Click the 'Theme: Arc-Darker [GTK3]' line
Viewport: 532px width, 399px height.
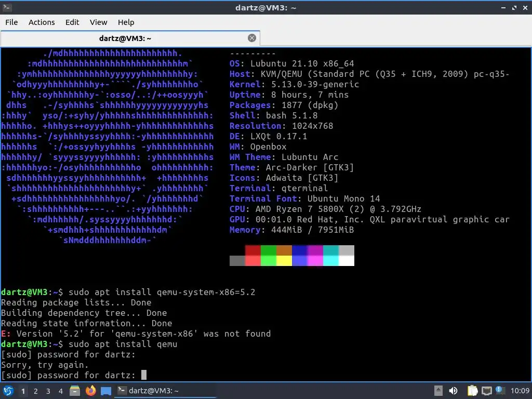(x=292, y=168)
